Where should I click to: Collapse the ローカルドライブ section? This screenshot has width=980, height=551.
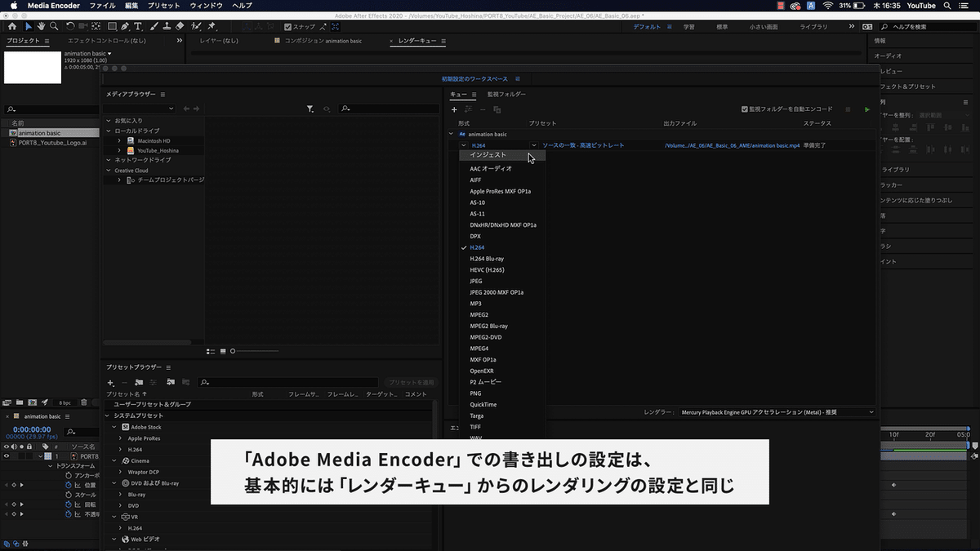pyautogui.click(x=109, y=131)
